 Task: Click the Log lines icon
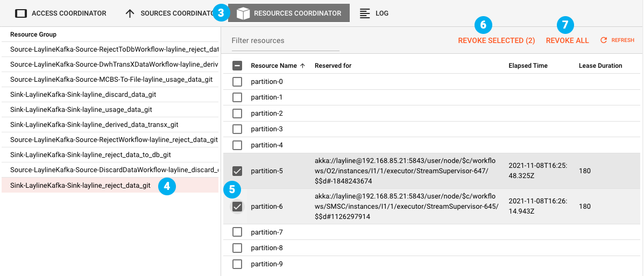point(365,13)
